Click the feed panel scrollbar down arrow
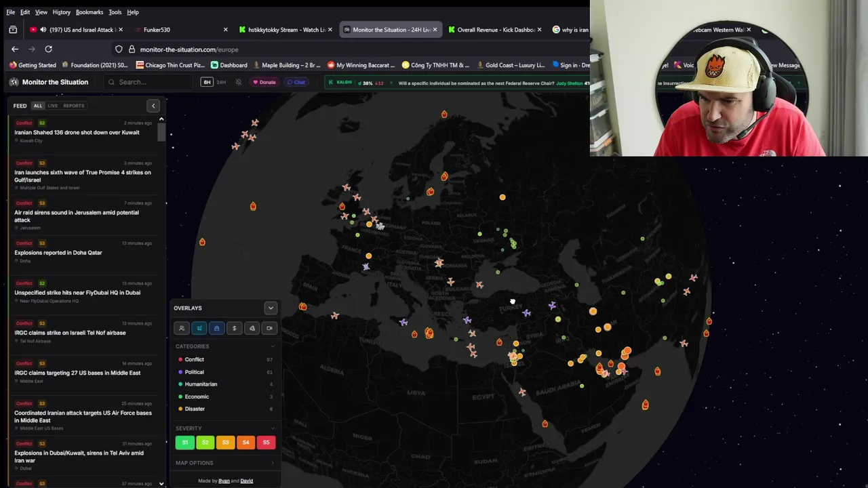 [x=161, y=484]
